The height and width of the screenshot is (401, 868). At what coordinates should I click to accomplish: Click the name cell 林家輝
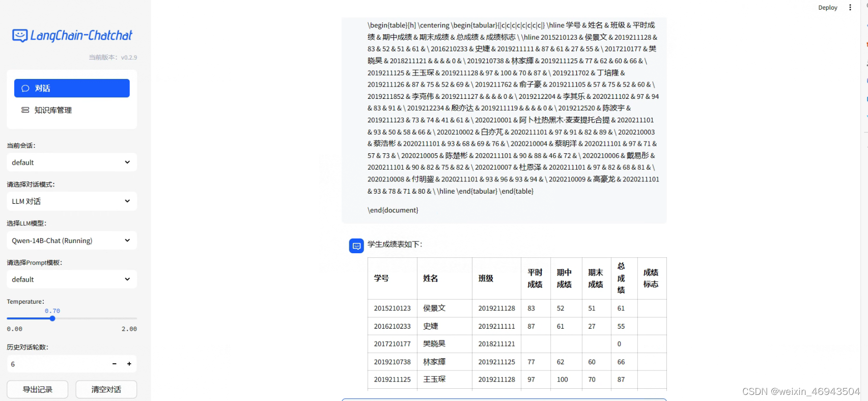click(445, 362)
